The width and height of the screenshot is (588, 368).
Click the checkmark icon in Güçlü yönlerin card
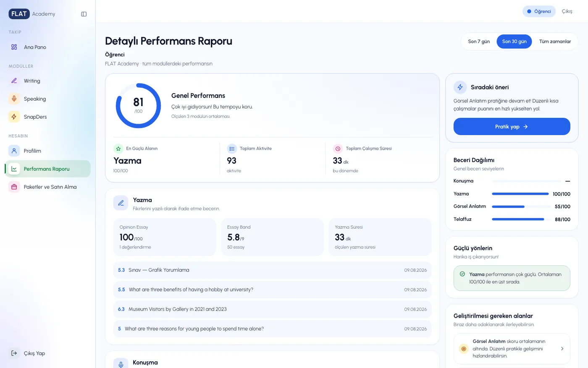462,274
